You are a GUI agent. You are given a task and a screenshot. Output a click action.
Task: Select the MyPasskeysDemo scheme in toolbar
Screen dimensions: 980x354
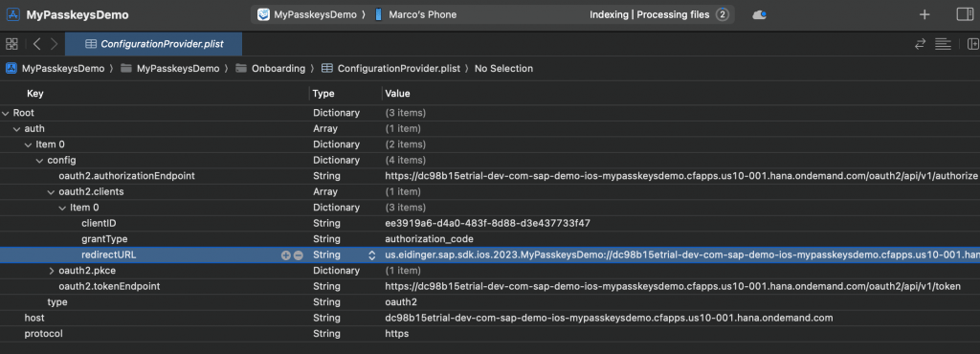[309, 14]
